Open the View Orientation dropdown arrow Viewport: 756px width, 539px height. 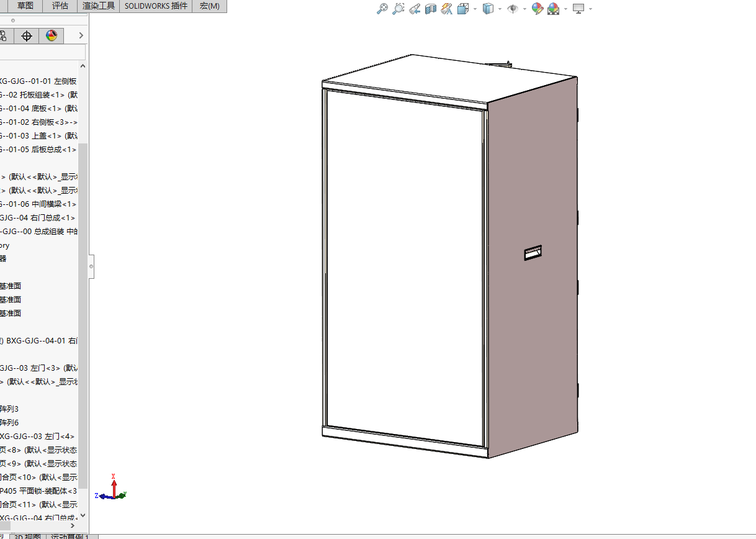click(x=475, y=9)
